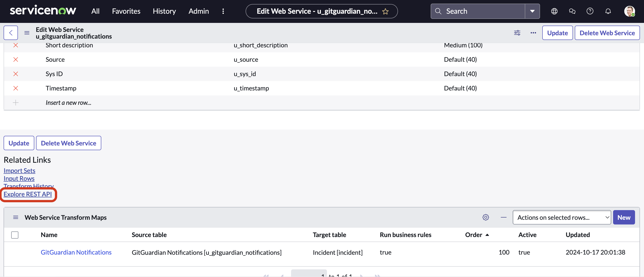Select the u_timestamp cell
644x277 pixels.
251,88
